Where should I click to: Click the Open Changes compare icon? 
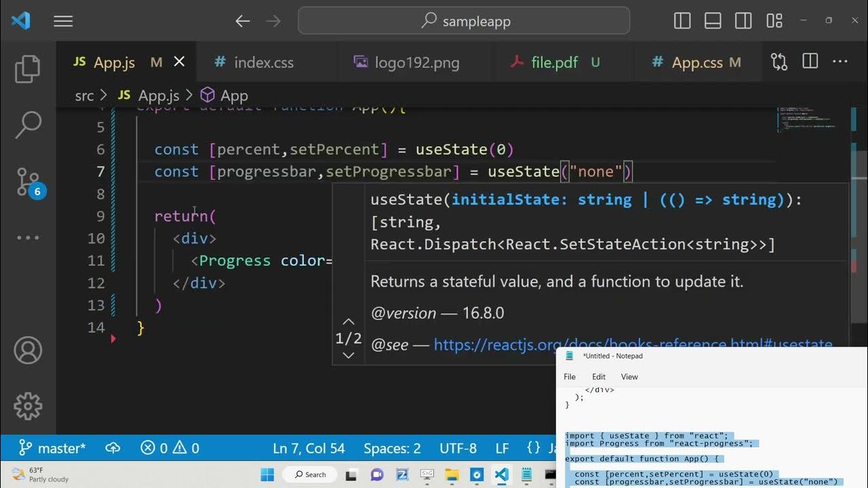pos(779,62)
